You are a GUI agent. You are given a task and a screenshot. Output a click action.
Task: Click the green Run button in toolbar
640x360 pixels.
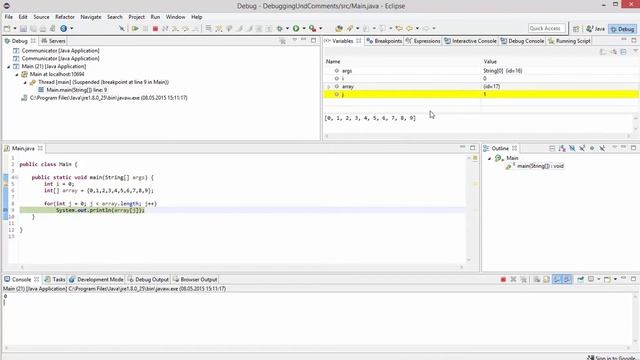point(296,29)
